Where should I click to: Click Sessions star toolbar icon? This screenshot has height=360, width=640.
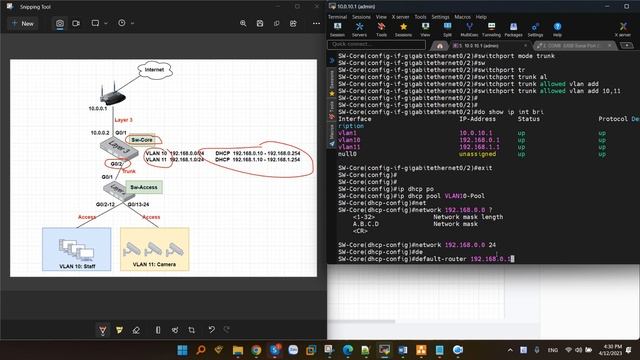click(x=403, y=29)
